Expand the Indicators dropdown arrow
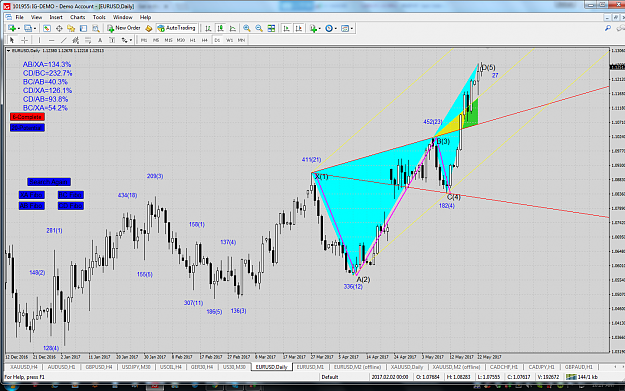The height and width of the screenshot is (391, 625). coord(320,29)
